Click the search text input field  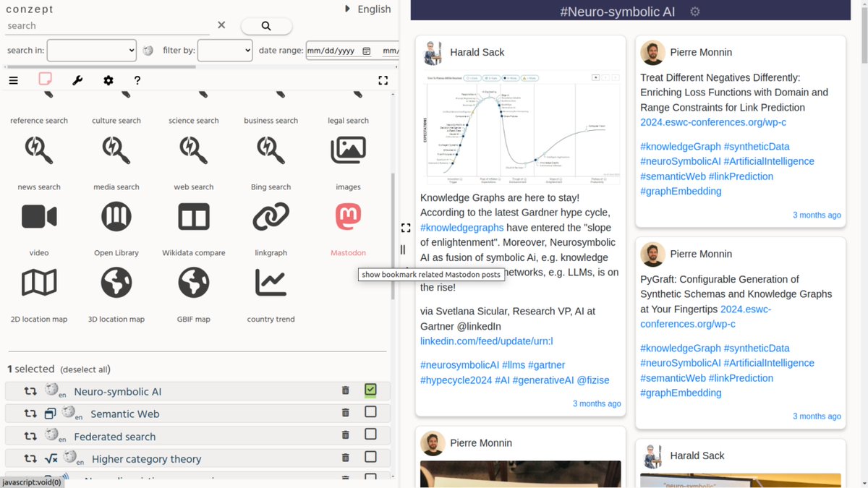coord(107,26)
